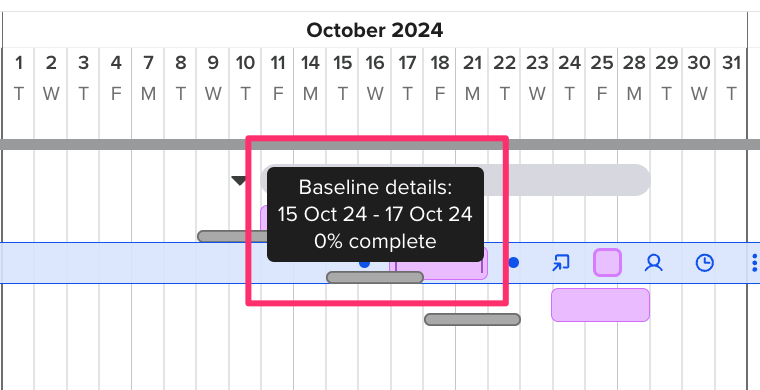Open the clock time-tracking icon
The height and width of the screenshot is (390, 760).
(704, 263)
